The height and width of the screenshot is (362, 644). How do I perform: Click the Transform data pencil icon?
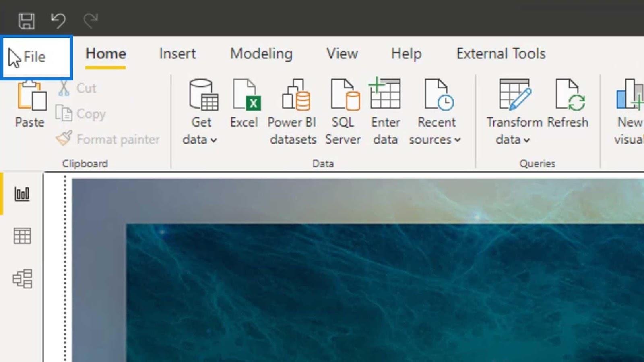(x=515, y=95)
